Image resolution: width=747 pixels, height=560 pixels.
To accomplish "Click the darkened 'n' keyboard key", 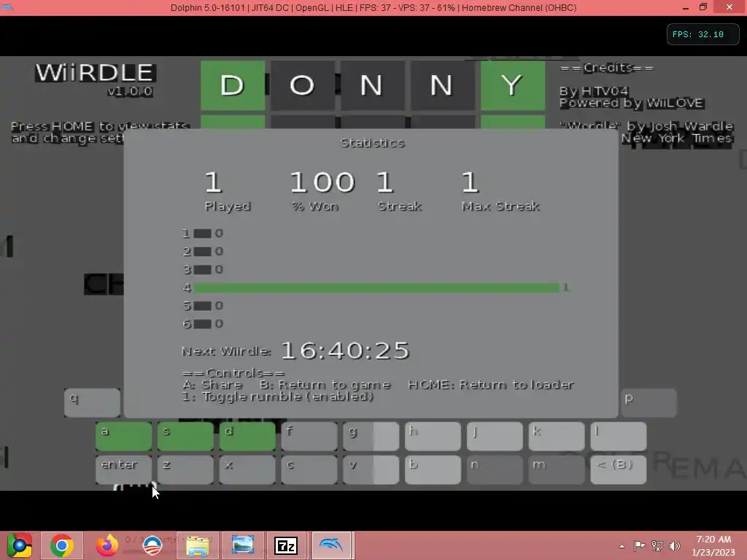I will pos(495,470).
